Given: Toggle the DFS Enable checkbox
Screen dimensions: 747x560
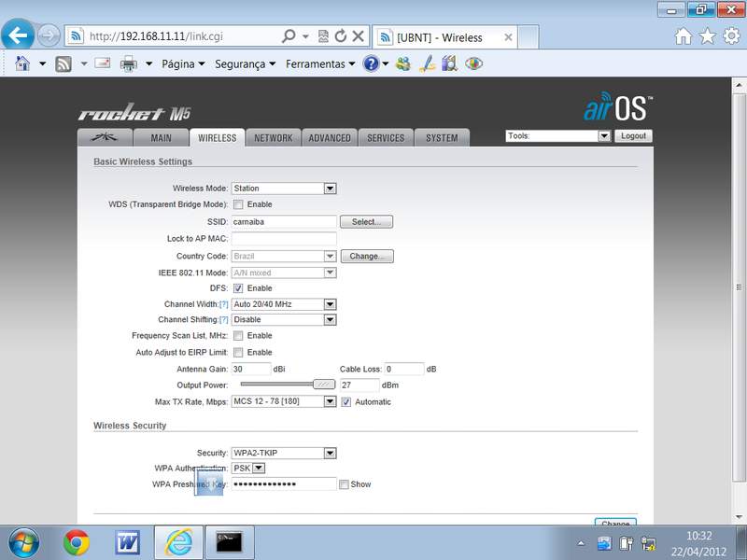Looking at the screenshot, I should 238,288.
